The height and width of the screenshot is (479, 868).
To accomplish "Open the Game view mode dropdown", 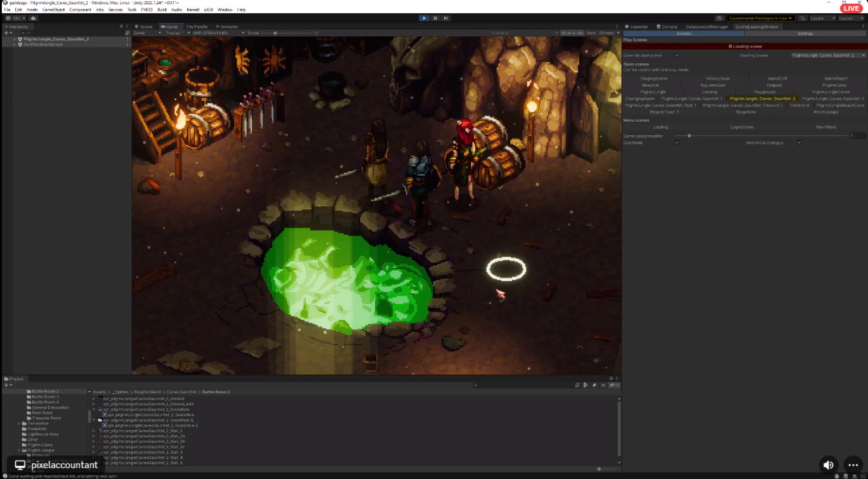I will pyautogui.click(x=147, y=32).
